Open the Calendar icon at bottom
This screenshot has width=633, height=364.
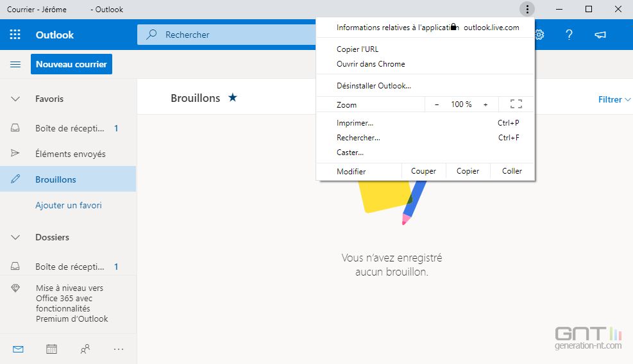52,349
